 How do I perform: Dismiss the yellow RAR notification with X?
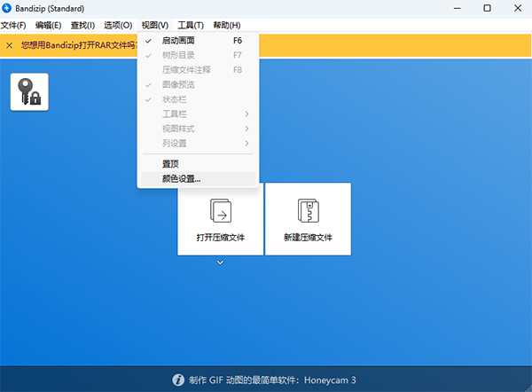coord(10,45)
